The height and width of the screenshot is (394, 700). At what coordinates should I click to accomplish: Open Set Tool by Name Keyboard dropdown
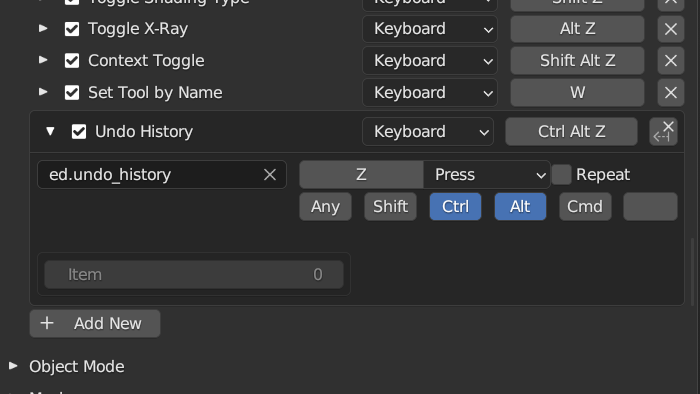(x=429, y=93)
